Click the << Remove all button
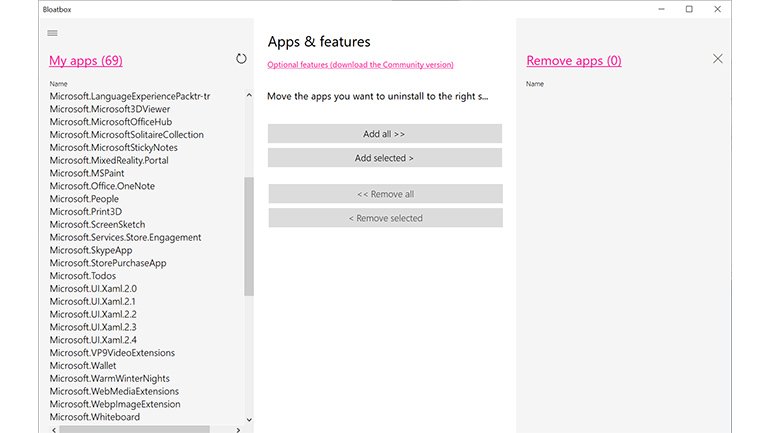Viewport: 770px width, 433px height. [384, 194]
